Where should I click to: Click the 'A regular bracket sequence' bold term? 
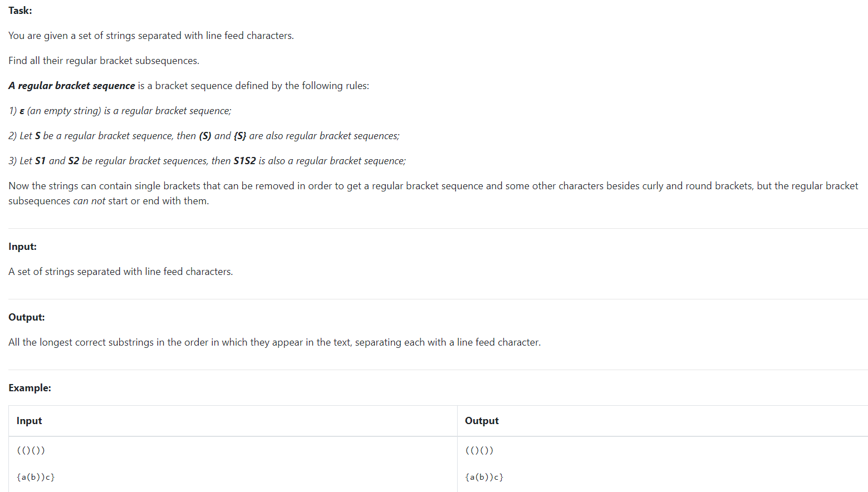click(x=72, y=86)
